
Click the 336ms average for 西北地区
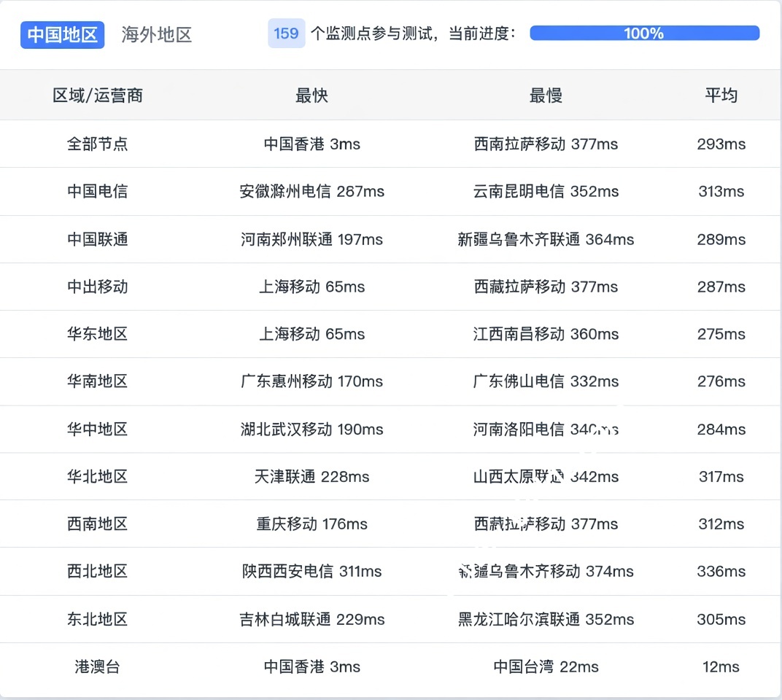pos(721,572)
